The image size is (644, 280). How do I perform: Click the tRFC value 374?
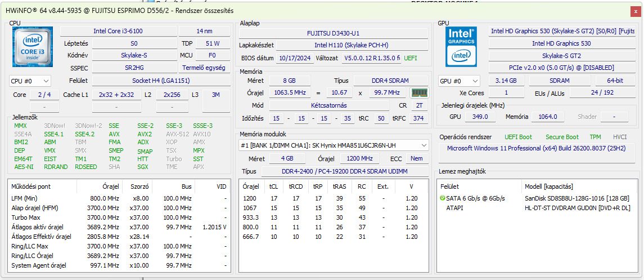[418, 118]
